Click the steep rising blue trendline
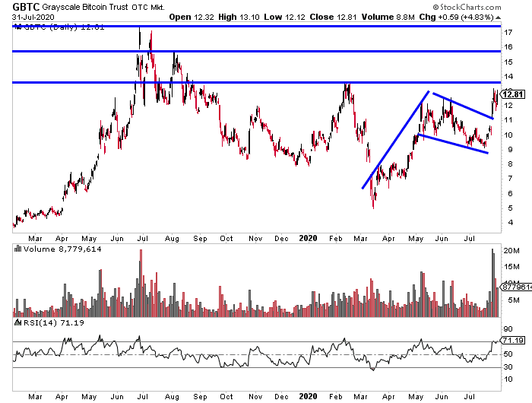532x403 pixels. tap(396, 140)
